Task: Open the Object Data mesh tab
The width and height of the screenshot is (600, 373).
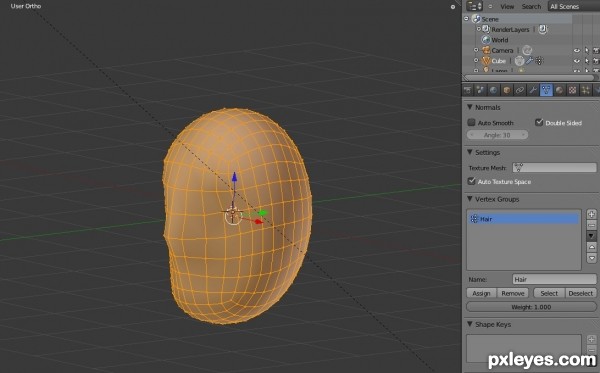Action: point(546,90)
